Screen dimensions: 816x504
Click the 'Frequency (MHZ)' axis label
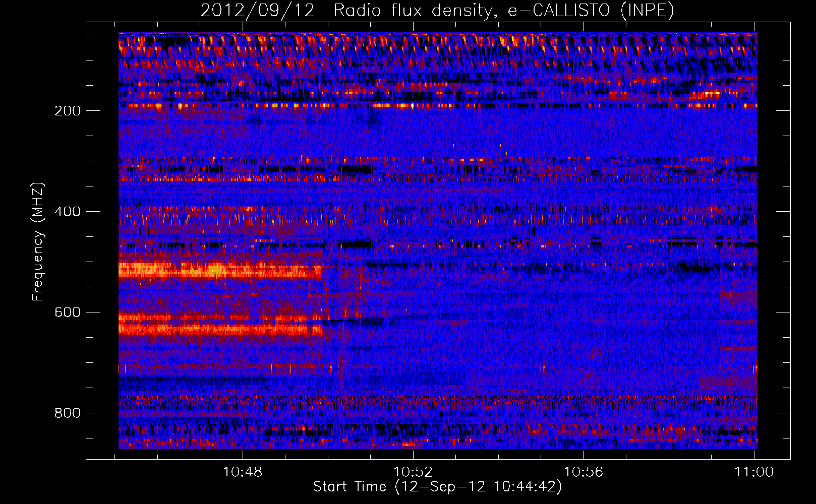pos(37,241)
